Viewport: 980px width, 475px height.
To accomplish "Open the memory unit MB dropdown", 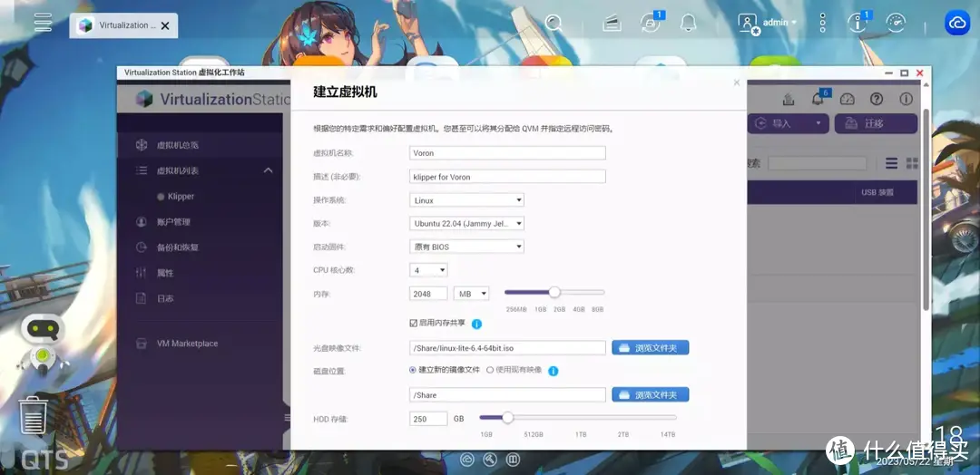I will (x=471, y=294).
